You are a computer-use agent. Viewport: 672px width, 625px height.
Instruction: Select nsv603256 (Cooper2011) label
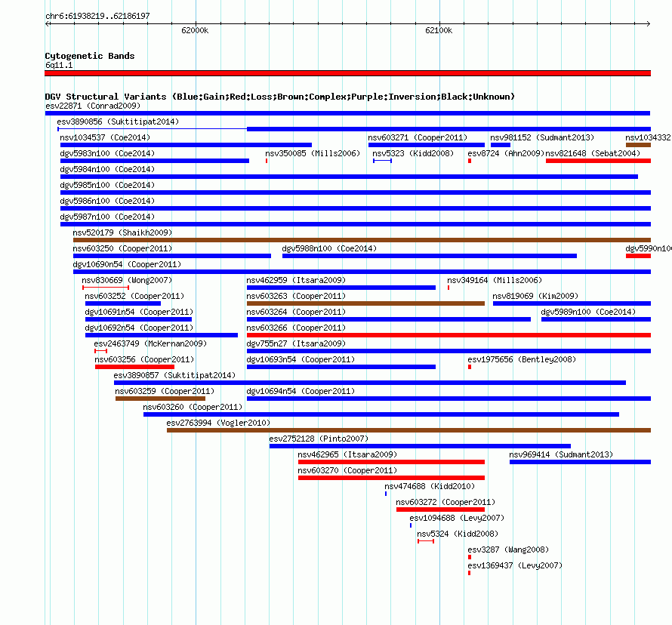(x=144, y=359)
